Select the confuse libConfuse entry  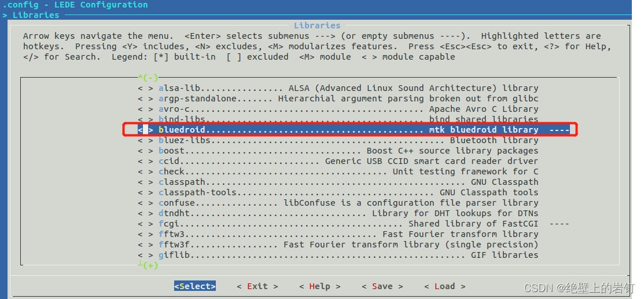click(338, 203)
